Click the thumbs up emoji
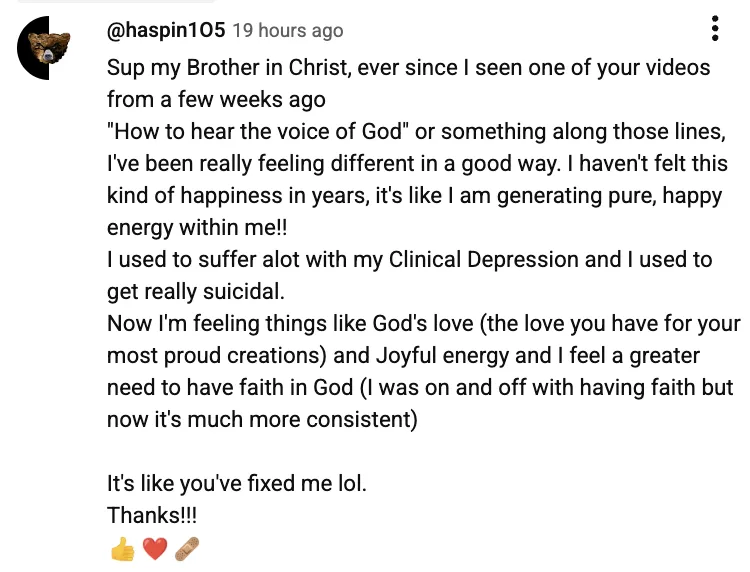This screenshot has width=750, height=572. point(122,549)
